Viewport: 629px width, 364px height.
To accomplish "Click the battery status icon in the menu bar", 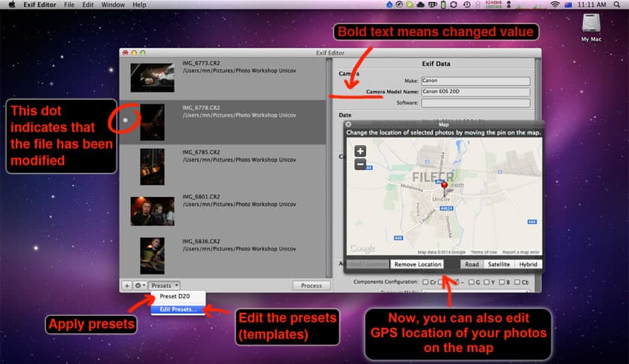I will [443, 5].
